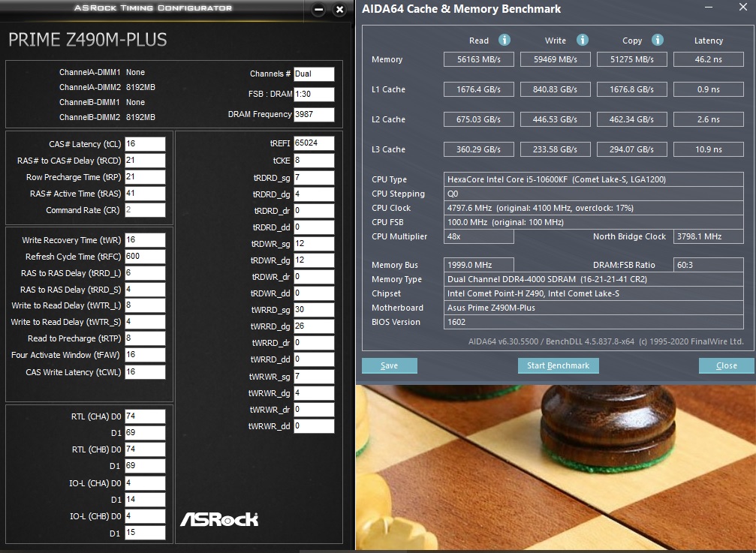Click the Memory Latency result 46.2 ns
Viewport: 756px width, 553px height.
pos(709,59)
